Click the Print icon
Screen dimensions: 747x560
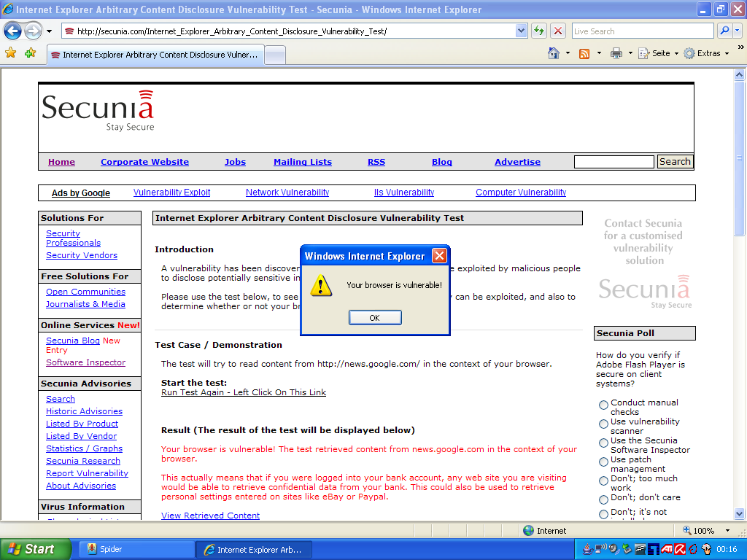(x=616, y=53)
